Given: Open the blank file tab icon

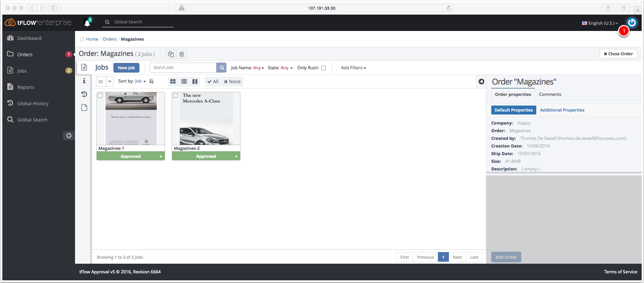Looking at the screenshot, I should click(84, 108).
